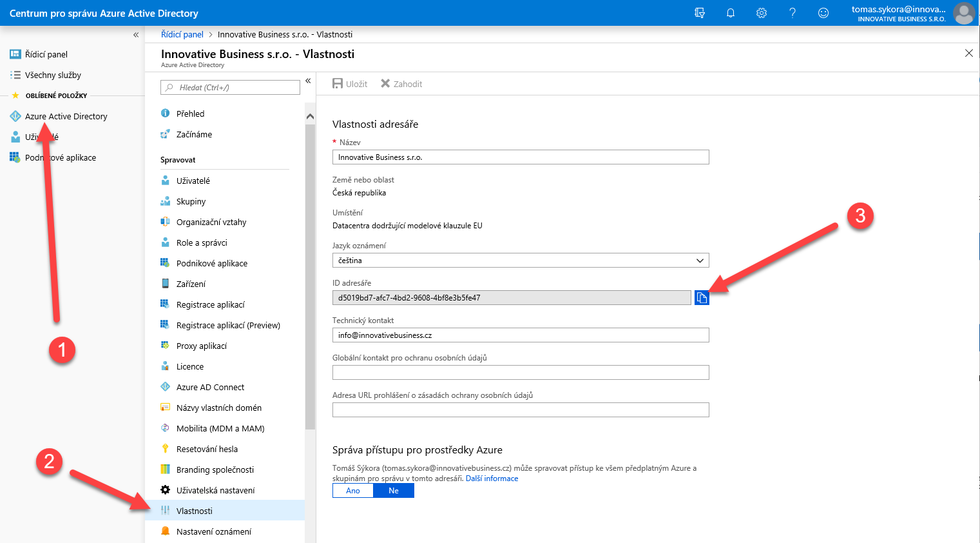
Task: Edit the Technický kontakt email field
Action: click(521, 335)
